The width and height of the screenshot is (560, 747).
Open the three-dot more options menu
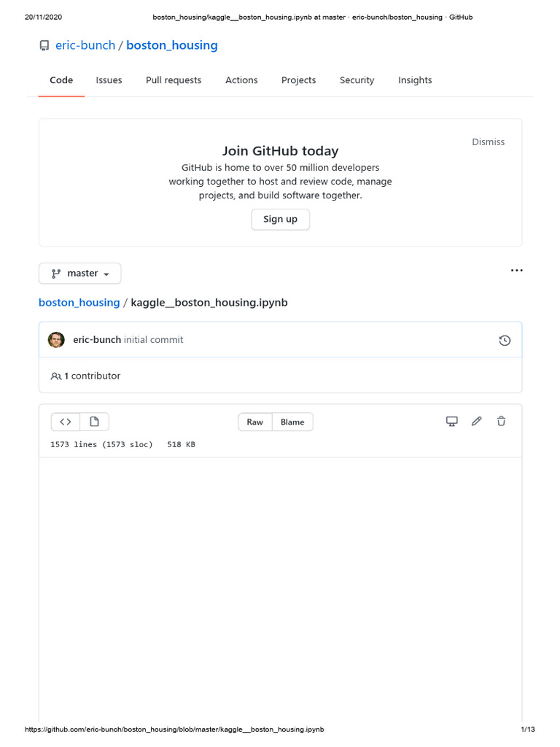516,271
